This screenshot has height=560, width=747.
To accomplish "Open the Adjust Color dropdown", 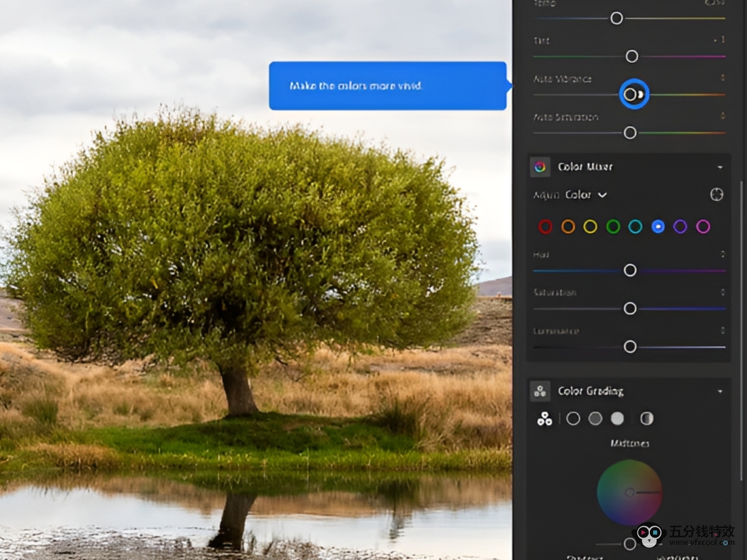I will pos(585,195).
